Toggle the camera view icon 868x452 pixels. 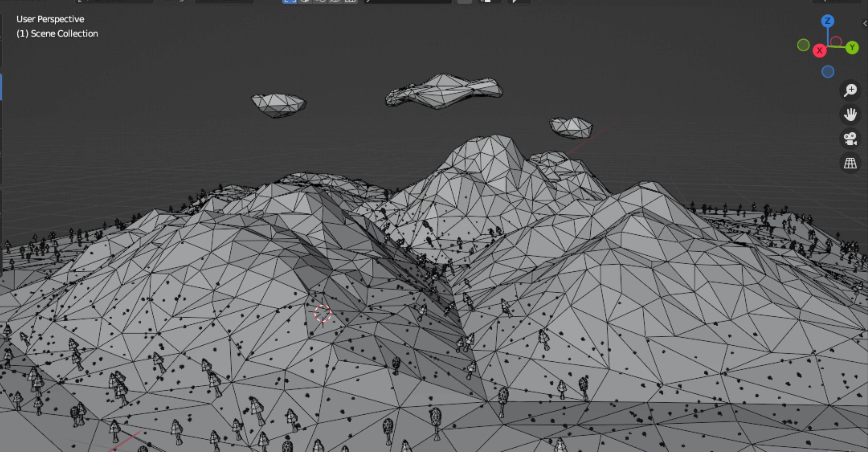[x=850, y=139]
